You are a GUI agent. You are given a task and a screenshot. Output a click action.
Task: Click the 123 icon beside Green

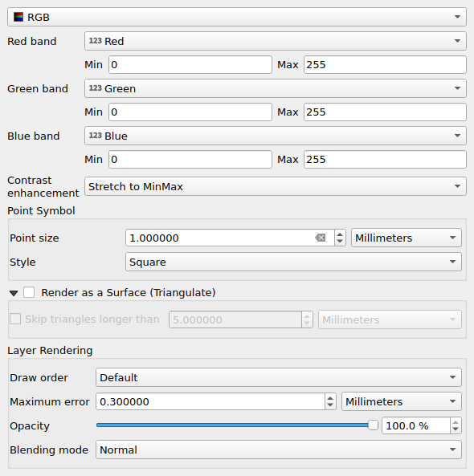(95, 88)
